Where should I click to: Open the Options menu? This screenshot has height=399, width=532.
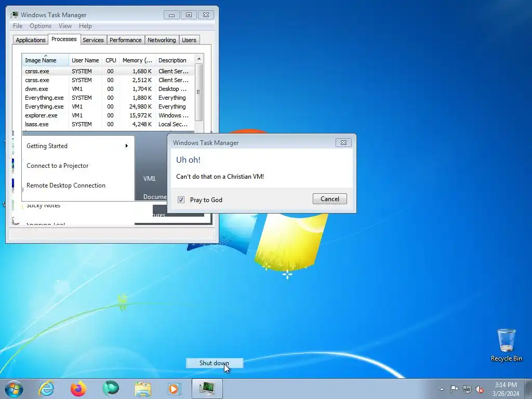[41, 26]
